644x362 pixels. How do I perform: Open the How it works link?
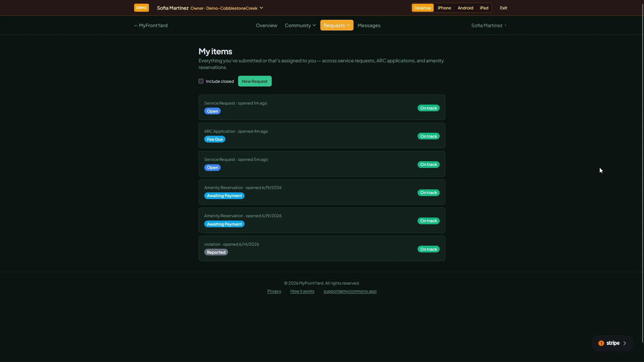(302, 291)
